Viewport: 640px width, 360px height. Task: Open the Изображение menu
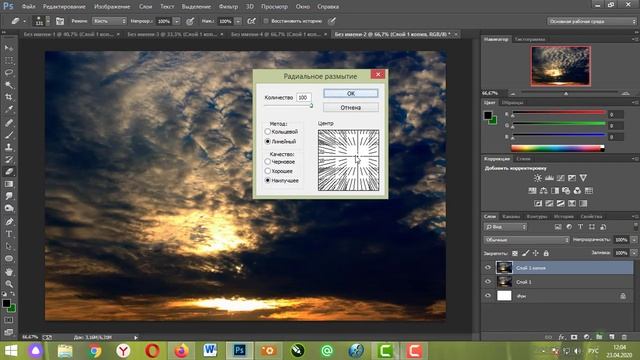point(112,7)
